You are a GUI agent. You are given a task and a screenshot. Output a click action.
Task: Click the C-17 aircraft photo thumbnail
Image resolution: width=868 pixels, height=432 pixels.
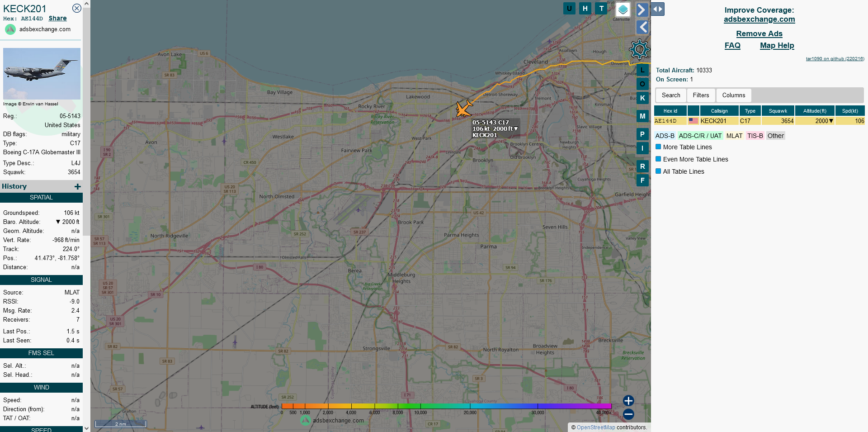(x=42, y=74)
